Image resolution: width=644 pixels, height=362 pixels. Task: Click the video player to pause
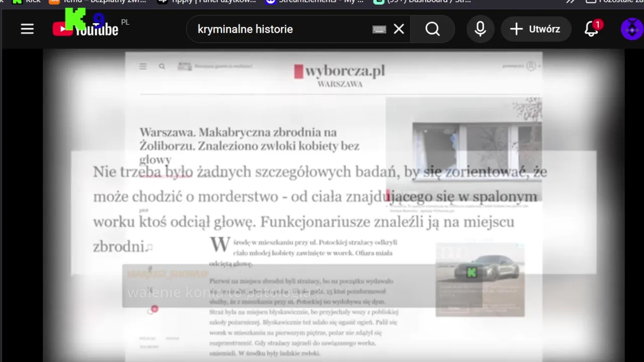click(x=333, y=205)
